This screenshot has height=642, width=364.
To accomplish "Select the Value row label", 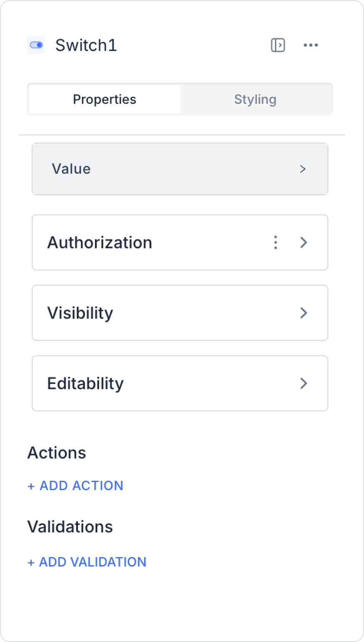I will 71,169.
